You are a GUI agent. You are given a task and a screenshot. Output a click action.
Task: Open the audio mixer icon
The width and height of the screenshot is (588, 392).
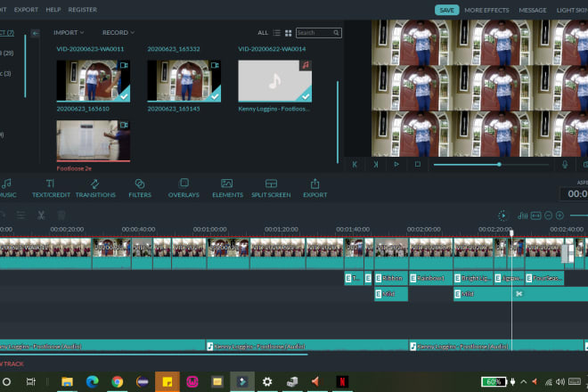point(522,216)
